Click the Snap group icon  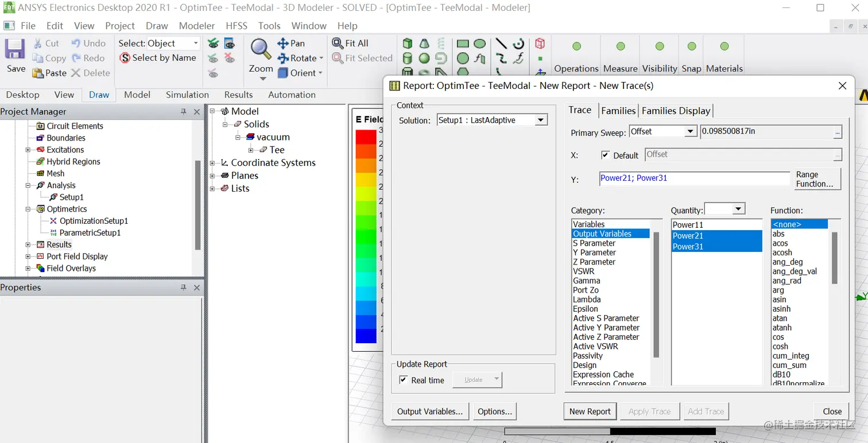click(692, 46)
